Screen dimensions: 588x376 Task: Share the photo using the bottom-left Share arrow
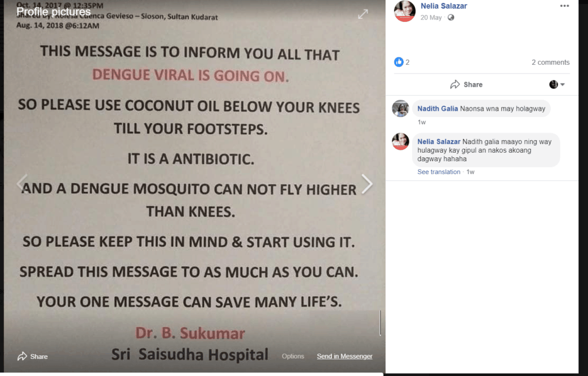[x=33, y=356]
